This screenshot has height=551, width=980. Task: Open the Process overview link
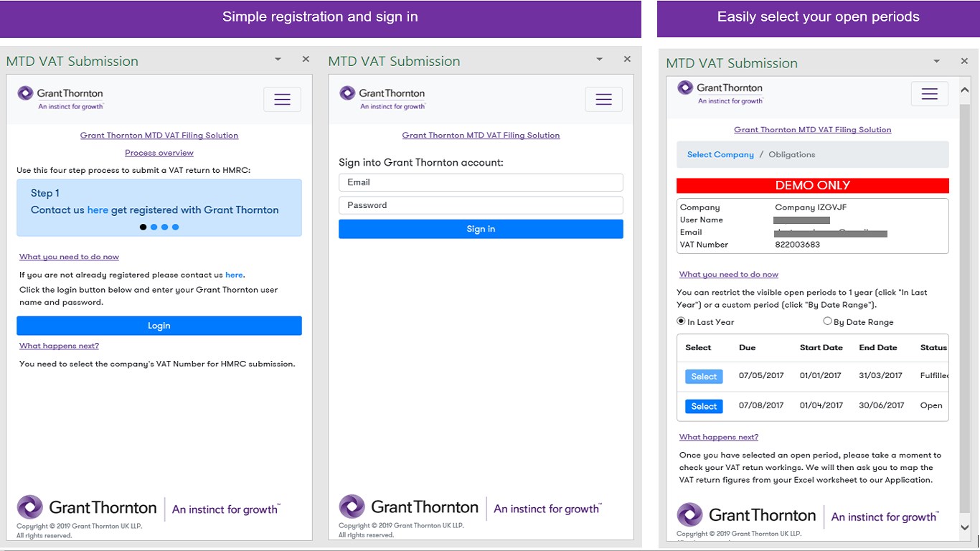pos(159,153)
